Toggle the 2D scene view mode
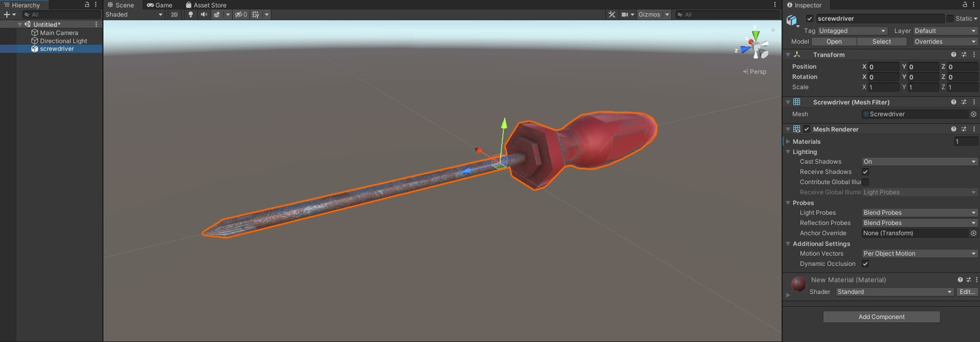 pyautogui.click(x=175, y=14)
